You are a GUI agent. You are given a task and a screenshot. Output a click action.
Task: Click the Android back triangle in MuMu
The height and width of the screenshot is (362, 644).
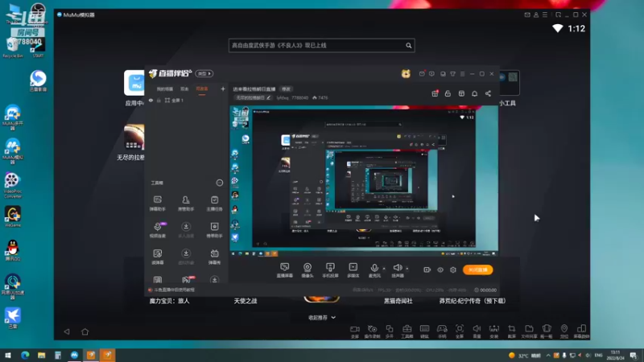[67, 331]
